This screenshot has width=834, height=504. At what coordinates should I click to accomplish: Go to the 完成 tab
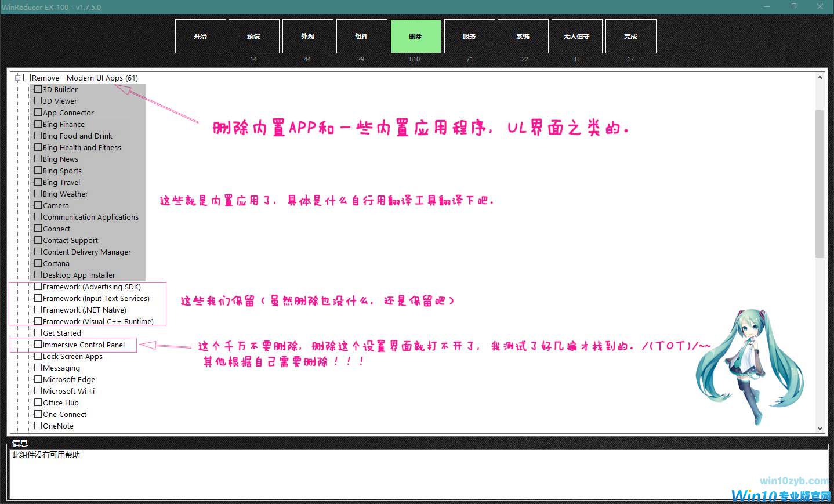(x=631, y=36)
